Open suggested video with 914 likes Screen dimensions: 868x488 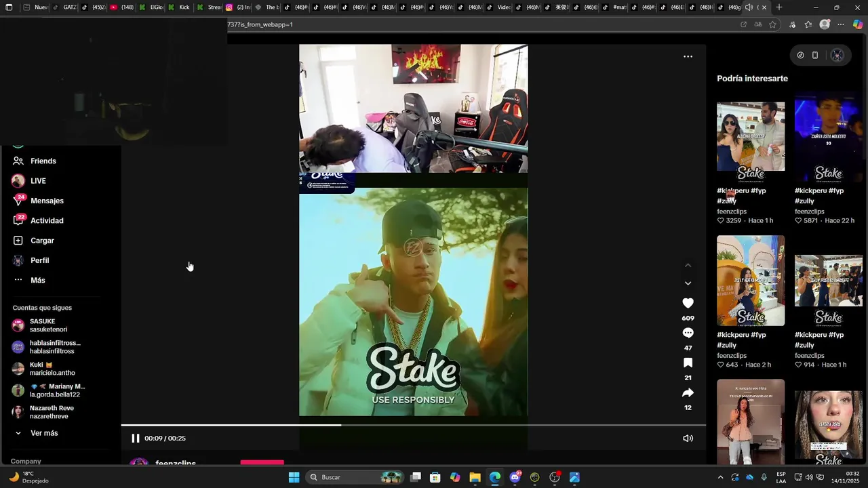coord(828,281)
